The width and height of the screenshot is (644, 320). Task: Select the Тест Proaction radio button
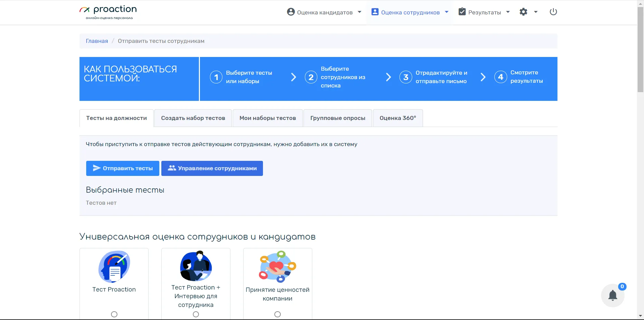tap(114, 314)
